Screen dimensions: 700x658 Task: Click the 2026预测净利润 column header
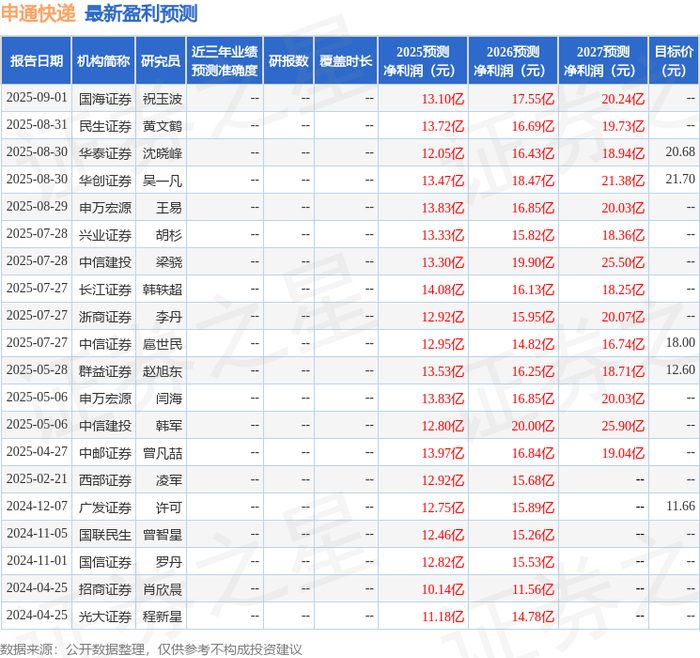tap(512, 61)
